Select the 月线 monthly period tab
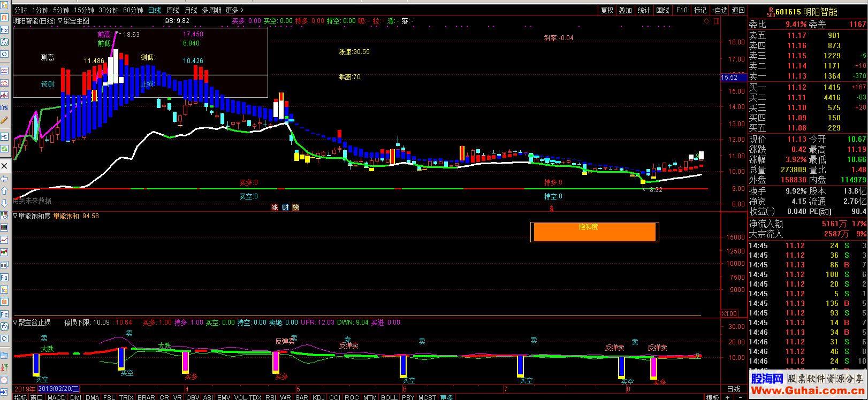The height and width of the screenshot is (400, 868). pos(191,10)
